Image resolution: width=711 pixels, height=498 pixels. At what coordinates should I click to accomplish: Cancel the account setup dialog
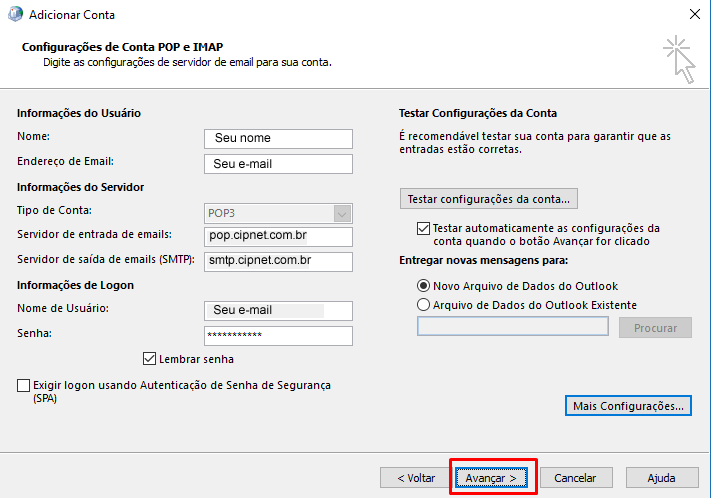click(x=575, y=478)
